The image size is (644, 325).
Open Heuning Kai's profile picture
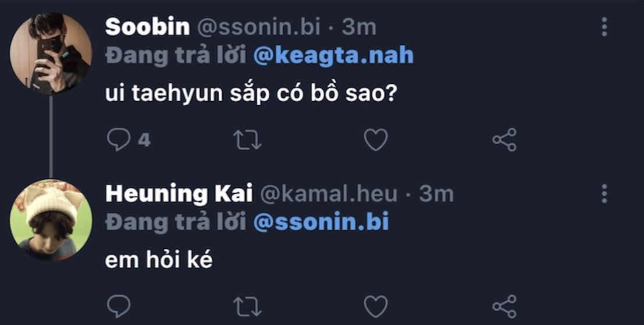(x=51, y=219)
